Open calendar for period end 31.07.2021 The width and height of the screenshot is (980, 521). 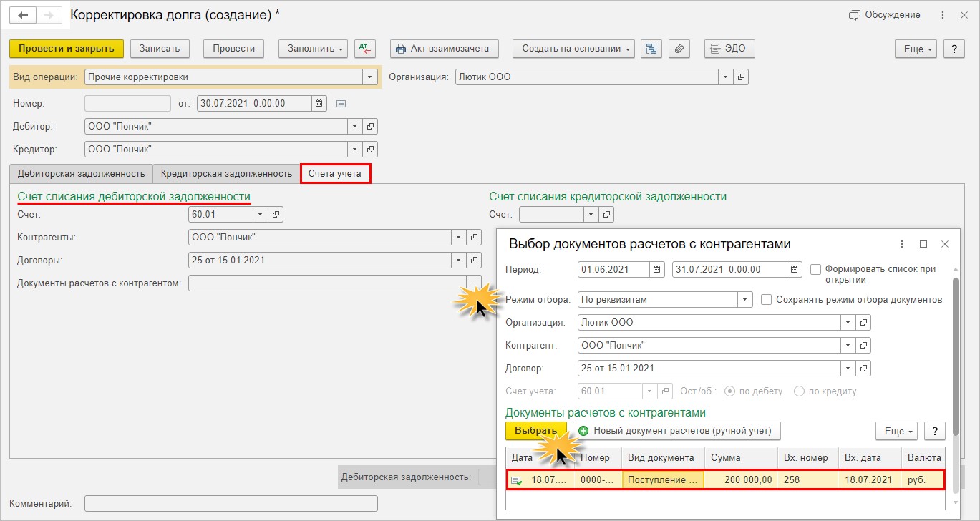(x=795, y=270)
